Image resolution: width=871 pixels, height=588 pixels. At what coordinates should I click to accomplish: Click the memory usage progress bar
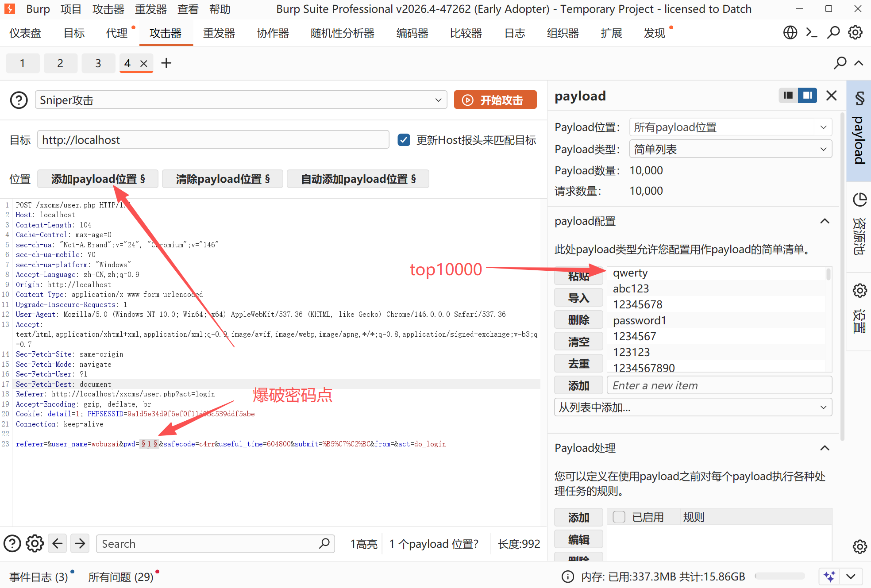[780, 576]
